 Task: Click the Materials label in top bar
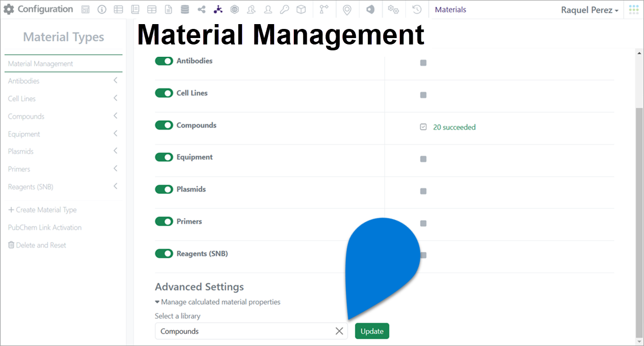pyautogui.click(x=451, y=10)
